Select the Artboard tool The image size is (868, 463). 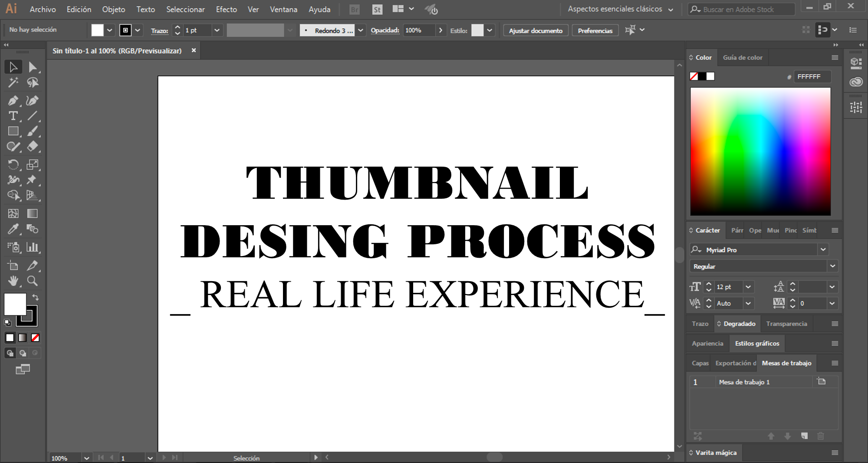(13, 266)
